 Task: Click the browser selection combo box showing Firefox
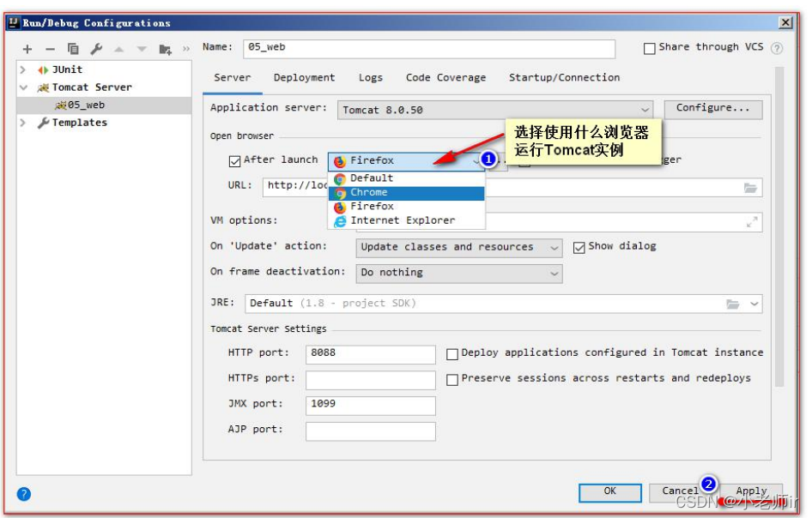(x=407, y=161)
